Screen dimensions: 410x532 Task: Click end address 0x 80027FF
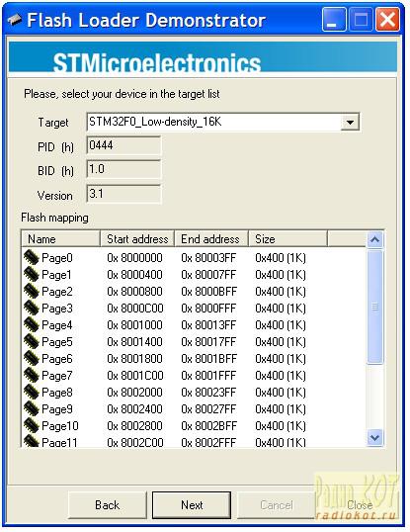click(208, 408)
